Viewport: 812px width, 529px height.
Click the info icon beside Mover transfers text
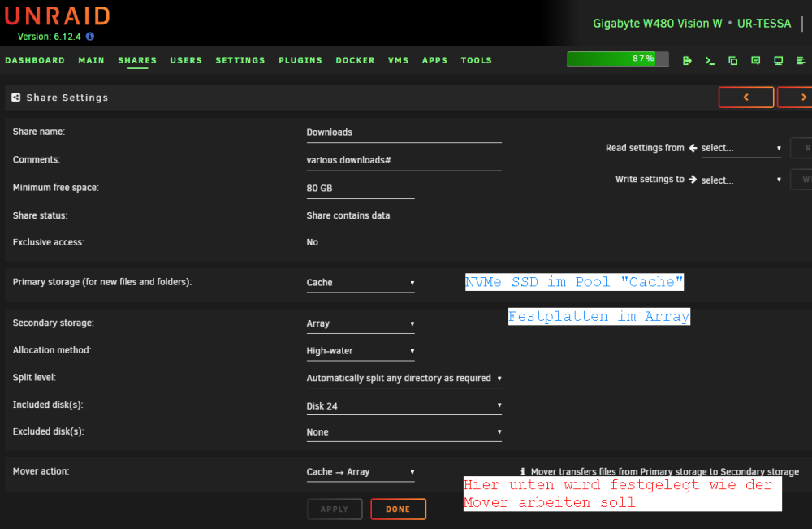click(522, 471)
